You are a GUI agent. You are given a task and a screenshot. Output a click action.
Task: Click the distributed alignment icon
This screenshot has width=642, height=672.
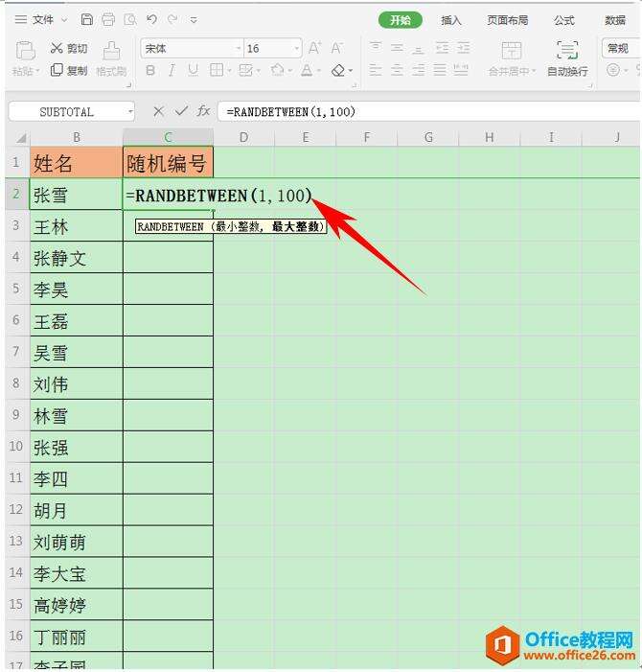pyautogui.click(x=461, y=70)
